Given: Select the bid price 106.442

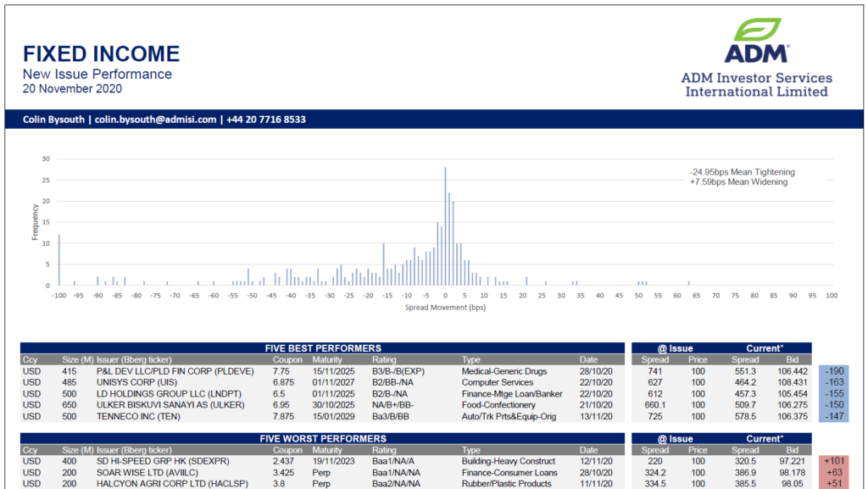Looking at the screenshot, I should (793, 372).
